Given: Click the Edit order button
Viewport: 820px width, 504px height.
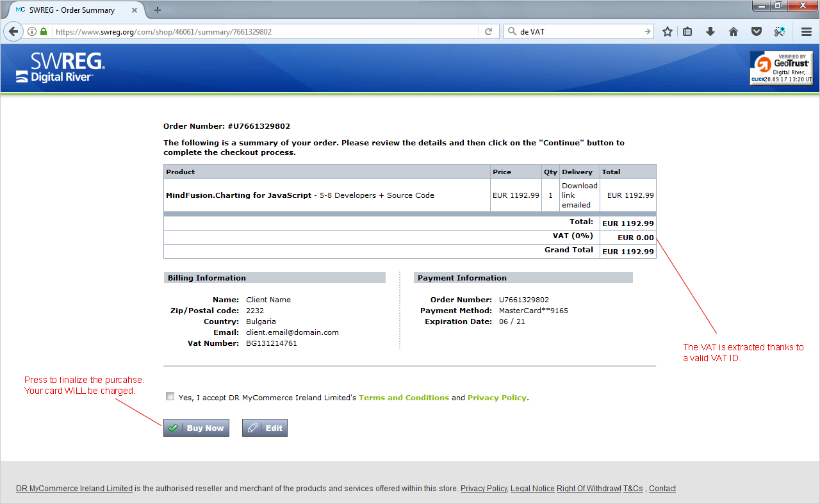Looking at the screenshot, I should tap(265, 428).
